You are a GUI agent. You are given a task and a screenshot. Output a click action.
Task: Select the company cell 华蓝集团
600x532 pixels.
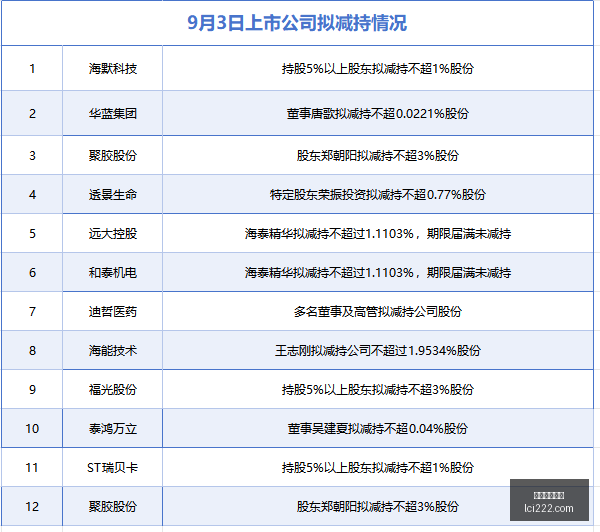pos(112,113)
